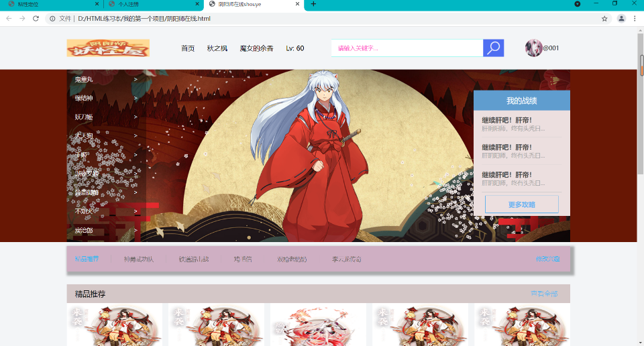
Task: Go back with the browser back arrow
Action: click(9, 19)
